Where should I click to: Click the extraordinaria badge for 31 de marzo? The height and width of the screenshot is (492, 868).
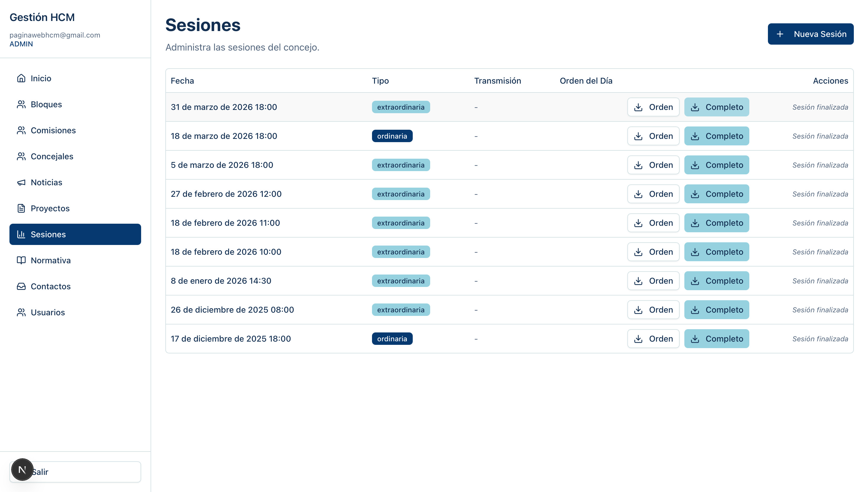401,107
